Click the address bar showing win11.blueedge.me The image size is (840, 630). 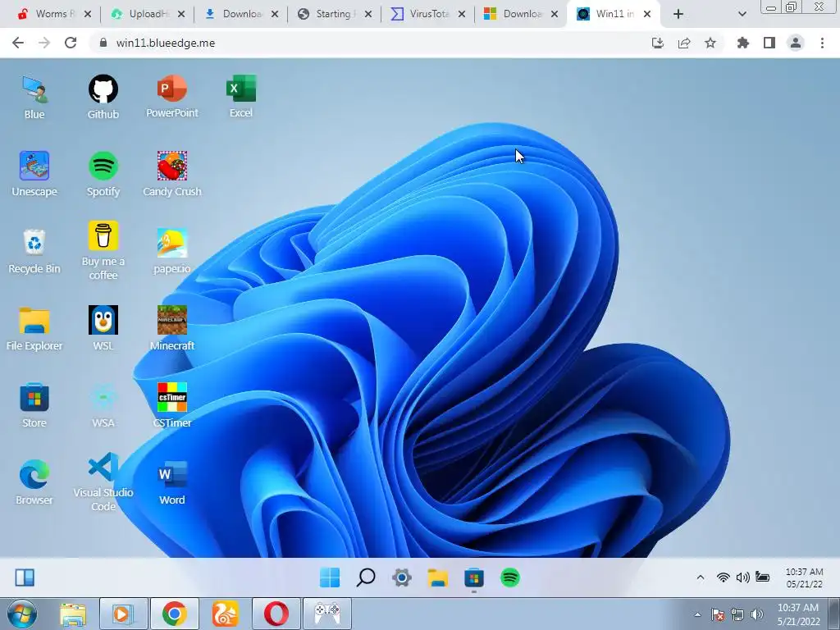point(370,43)
